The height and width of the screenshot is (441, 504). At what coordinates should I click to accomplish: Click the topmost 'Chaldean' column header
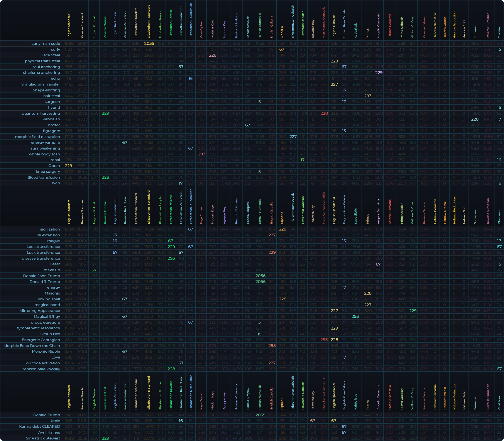(x=499, y=31)
